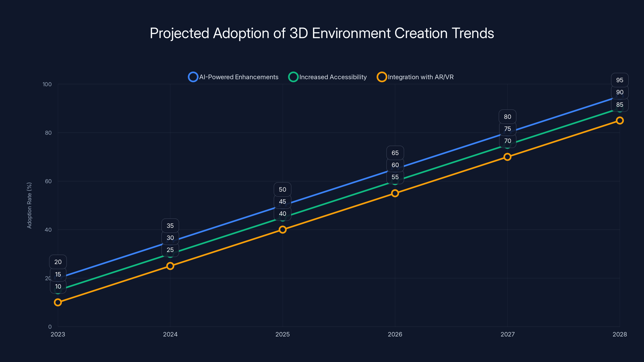Click the data label 40 at 2025
This screenshot has width=644, height=362.
point(283,214)
